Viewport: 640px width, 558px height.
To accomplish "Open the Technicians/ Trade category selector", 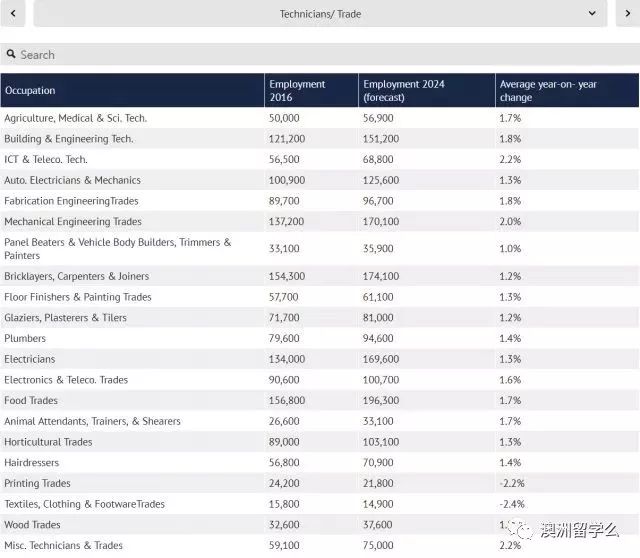I will (320, 13).
